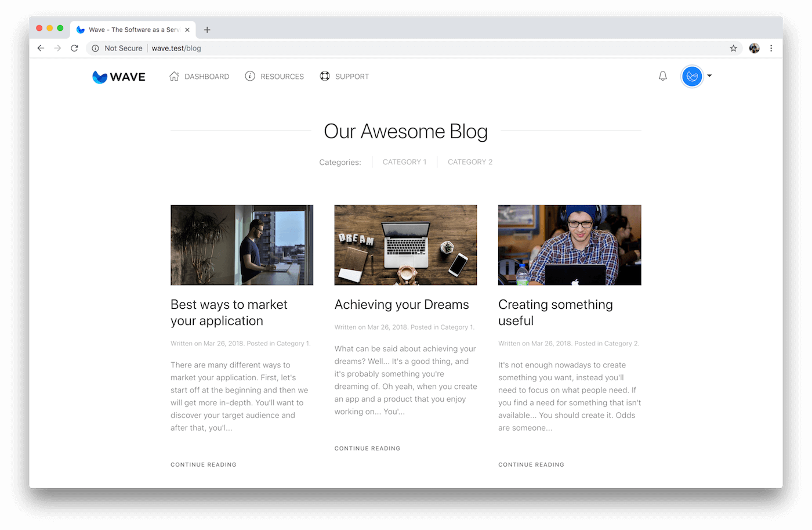Open the Support menu item
Screen dimensions: 812x530
[x=345, y=77]
